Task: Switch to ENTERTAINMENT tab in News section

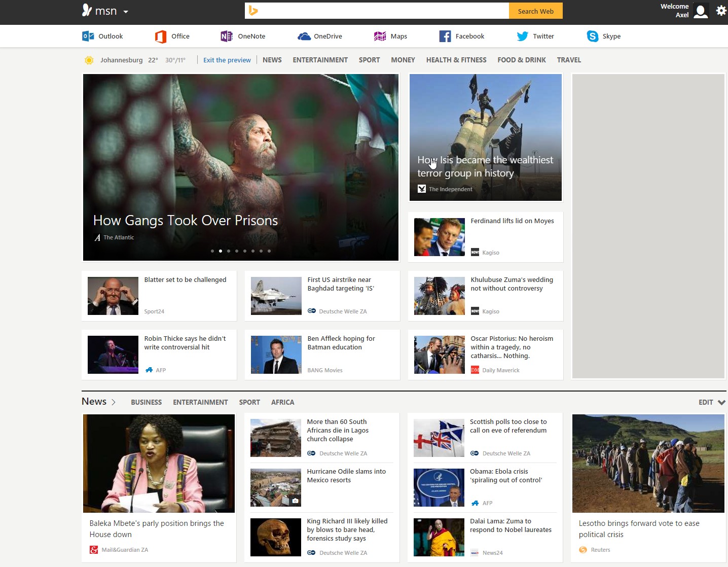Action: pyautogui.click(x=200, y=402)
